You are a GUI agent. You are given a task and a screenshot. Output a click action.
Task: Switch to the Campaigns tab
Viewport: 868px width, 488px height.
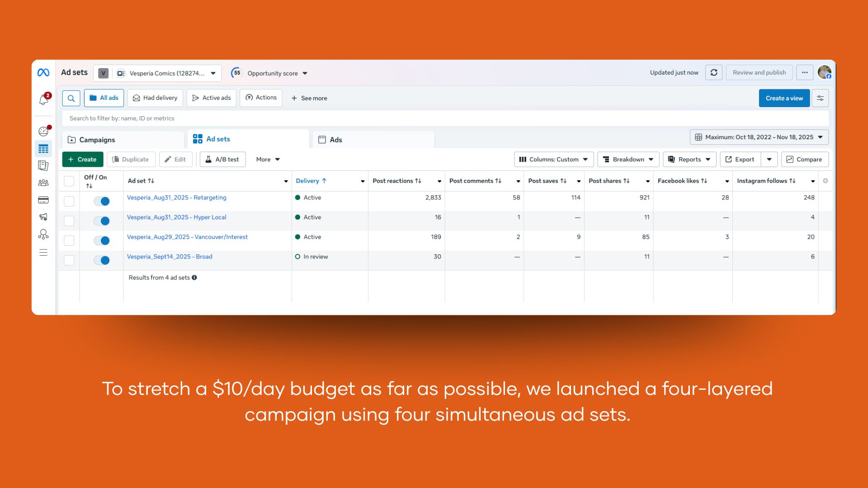(x=97, y=140)
